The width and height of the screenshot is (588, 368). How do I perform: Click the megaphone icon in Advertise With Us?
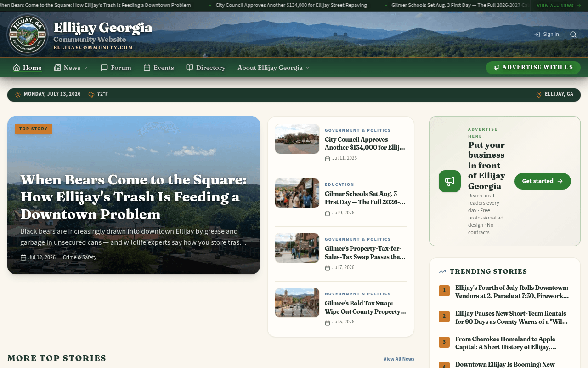click(x=497, y=68)
